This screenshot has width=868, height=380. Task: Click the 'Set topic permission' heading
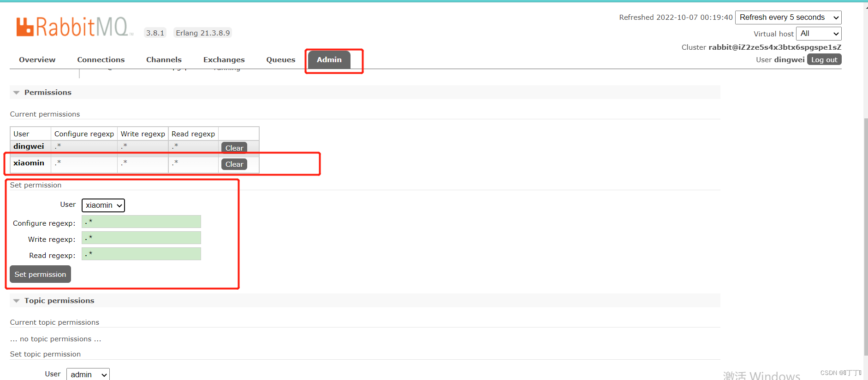(x=45, y=354)
